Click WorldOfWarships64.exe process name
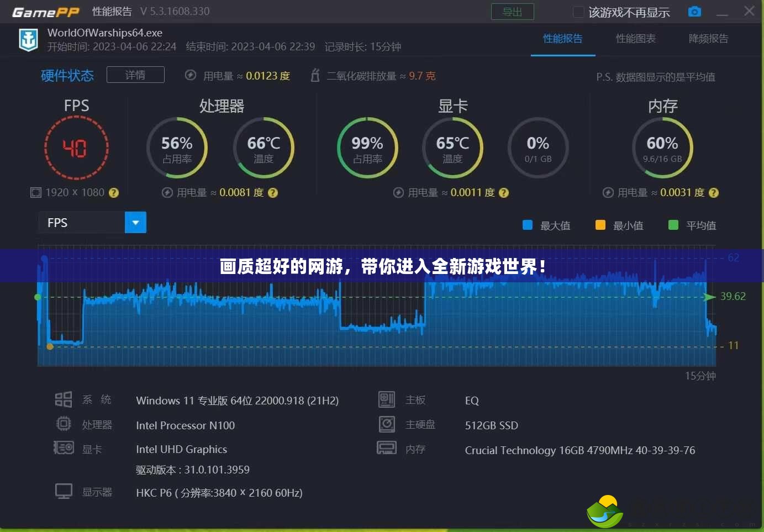The image size is (764, 532). [105, 33]
